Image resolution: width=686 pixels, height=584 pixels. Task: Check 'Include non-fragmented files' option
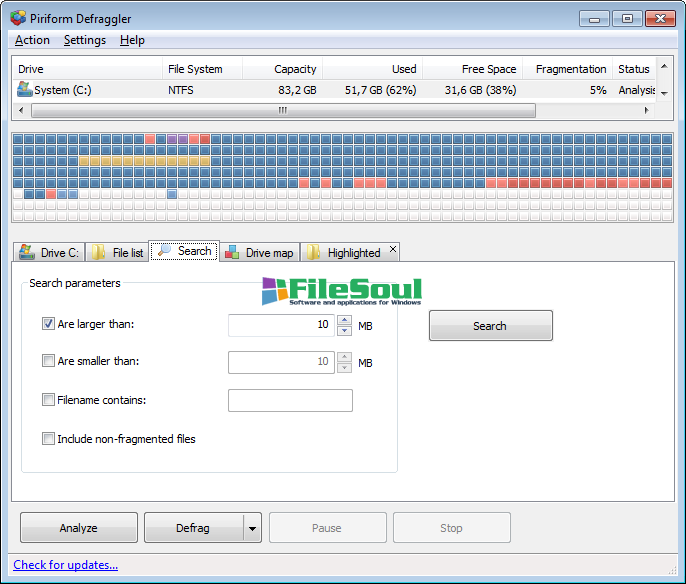(x=48, y=438)
